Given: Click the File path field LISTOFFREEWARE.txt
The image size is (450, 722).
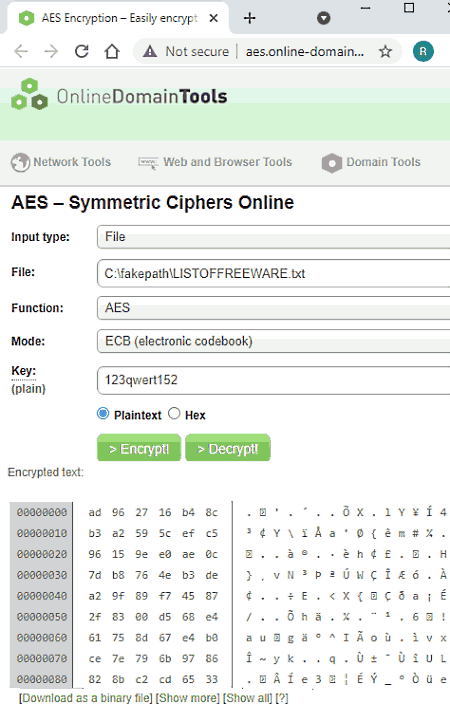Looking at the screenshot, I should coord(274,274).
